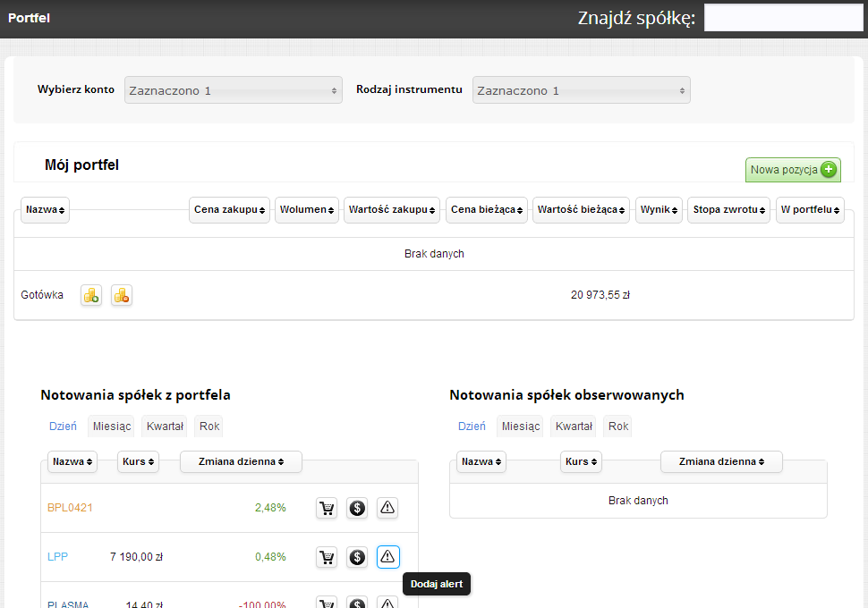The image size is (868, 608).
Task: Sort by Stopa zwrotu column
Action: [x=728, y=210]
